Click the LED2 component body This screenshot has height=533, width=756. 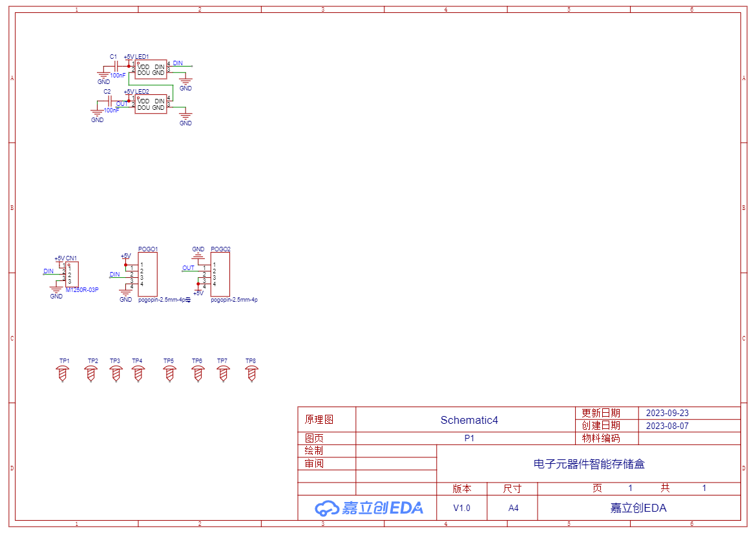point(151,104)
